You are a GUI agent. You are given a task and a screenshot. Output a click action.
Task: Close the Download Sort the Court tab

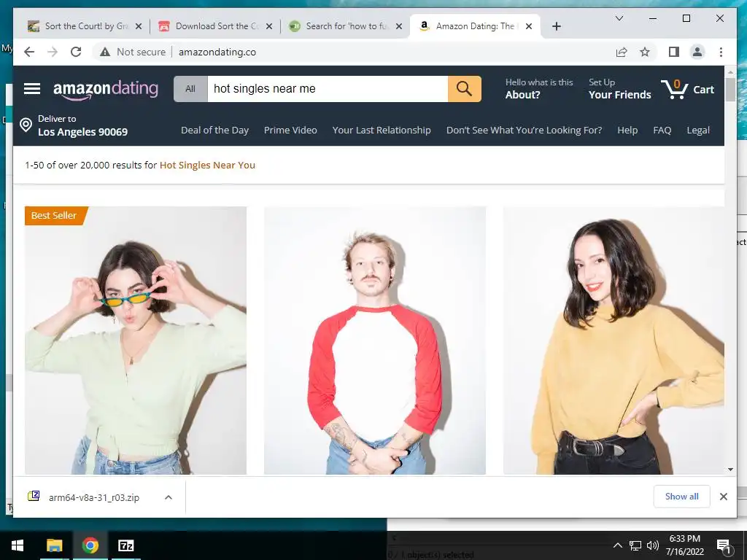[269, 26]
